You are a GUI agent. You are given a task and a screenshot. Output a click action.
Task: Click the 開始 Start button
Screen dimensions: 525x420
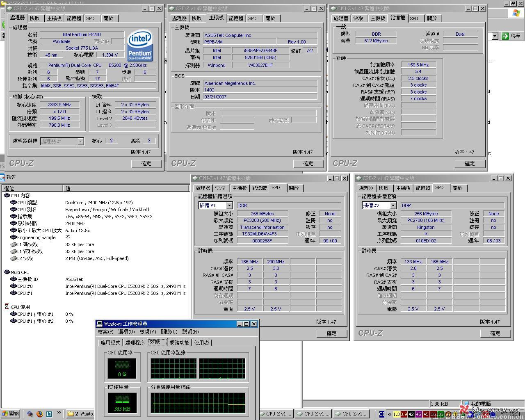[x=11, y=414]
